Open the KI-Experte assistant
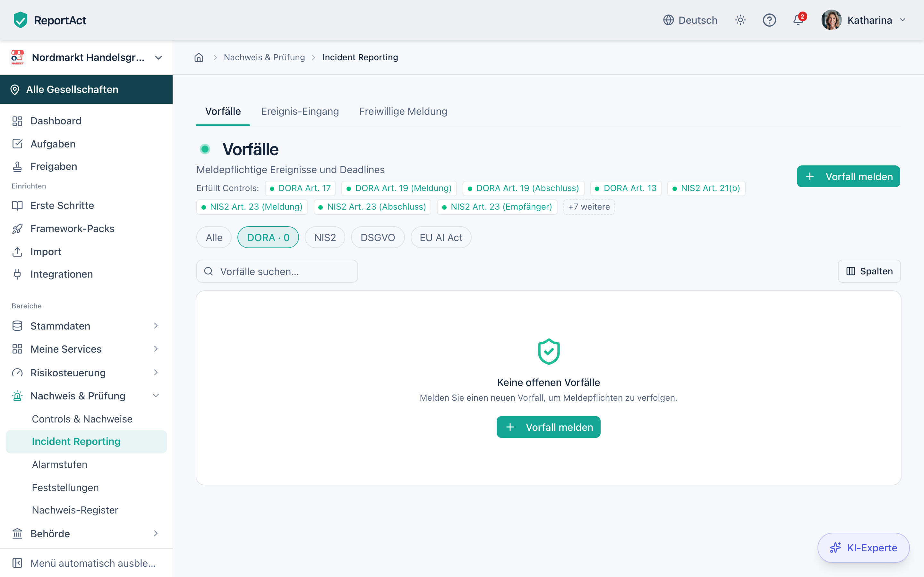 click(863, 548)
